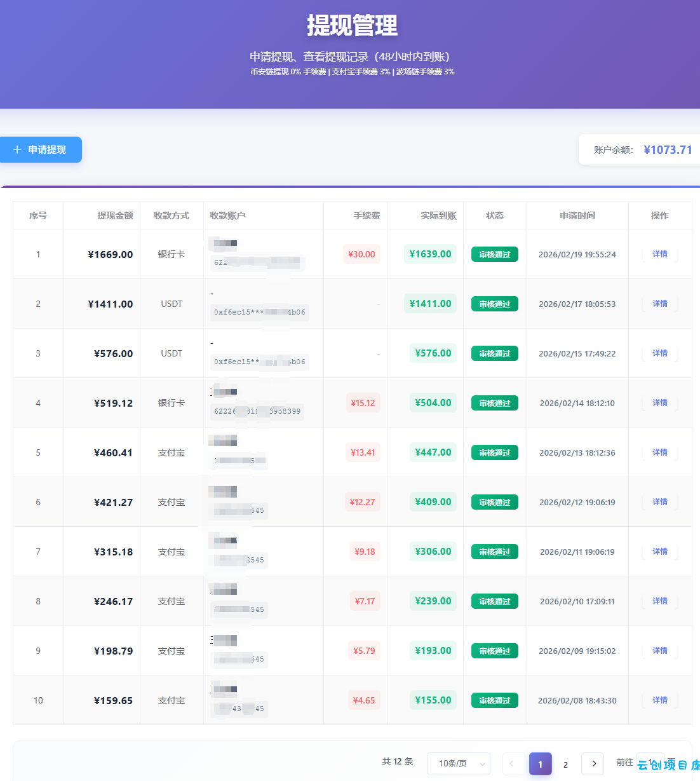Click the 申请时间 column header
This screenshot has width=700, height=781.
pos(577,215)
